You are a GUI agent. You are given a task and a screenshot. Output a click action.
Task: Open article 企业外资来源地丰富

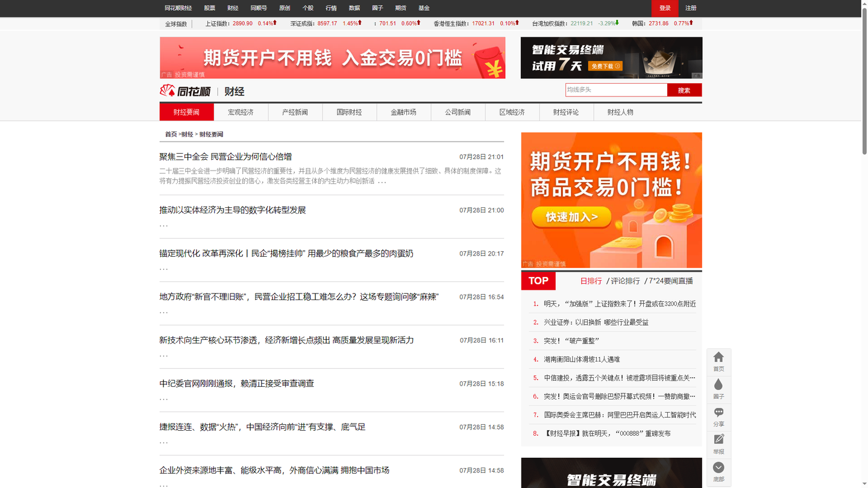274,470
